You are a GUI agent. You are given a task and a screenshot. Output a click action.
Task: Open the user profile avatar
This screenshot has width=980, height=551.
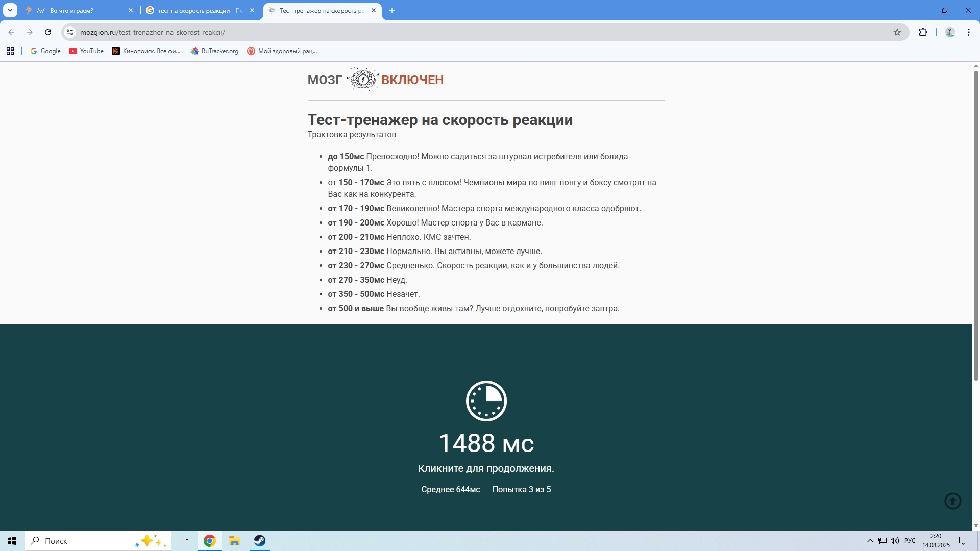(950, 32)
